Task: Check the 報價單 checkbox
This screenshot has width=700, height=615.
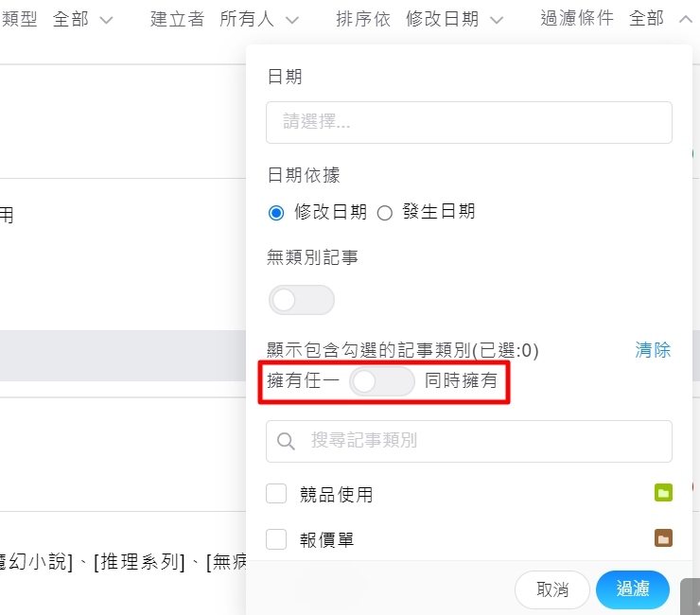Action: click(276, 539)
